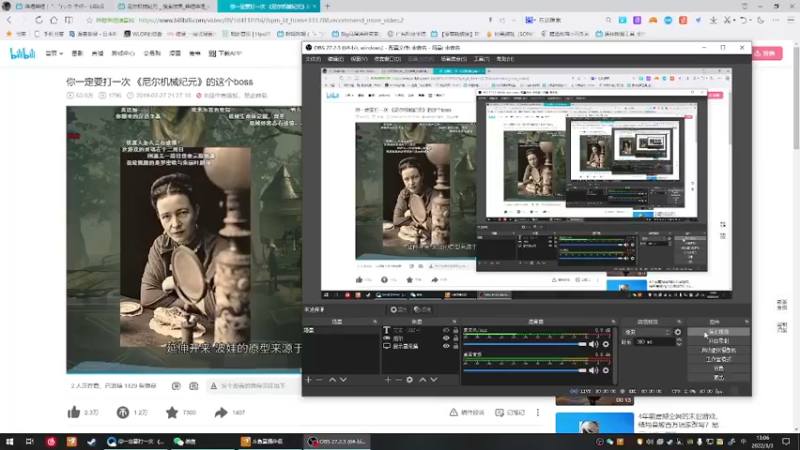Viewport: 800px width, 450px height.
Task: Adjust the Desktop Audio volume slider
Action: click(x=525, y=370)
